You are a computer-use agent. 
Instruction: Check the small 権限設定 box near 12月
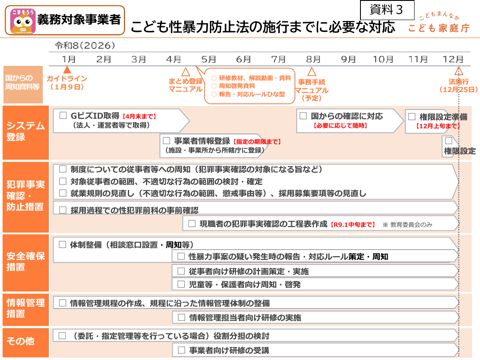pos(449,140)
